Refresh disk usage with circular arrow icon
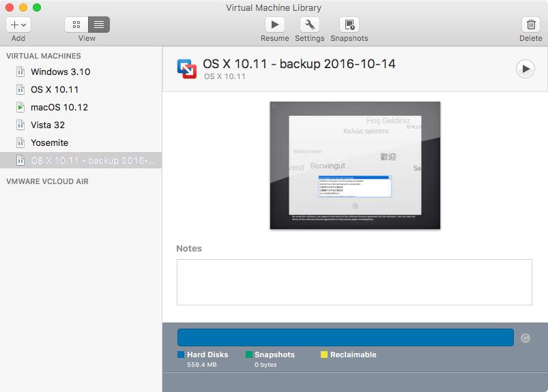This screenshot has width=548, height=392. pos(525,338)
